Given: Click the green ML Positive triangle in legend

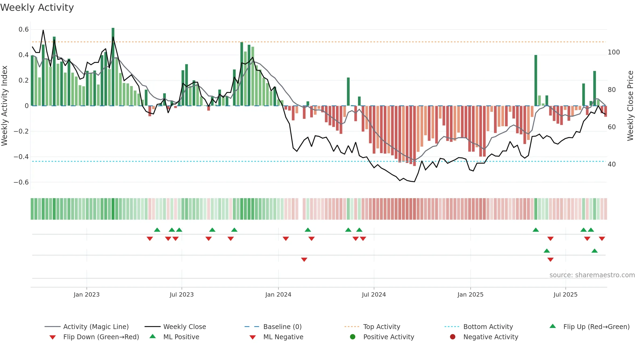Looking at the screenshot, I should tap(153, 336).
